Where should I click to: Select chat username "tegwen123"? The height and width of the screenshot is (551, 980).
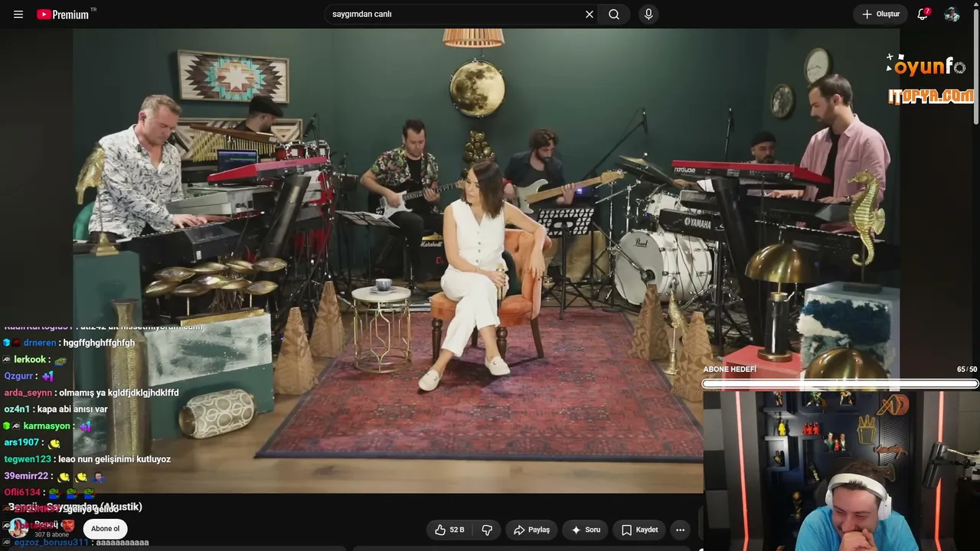(28, 459)
